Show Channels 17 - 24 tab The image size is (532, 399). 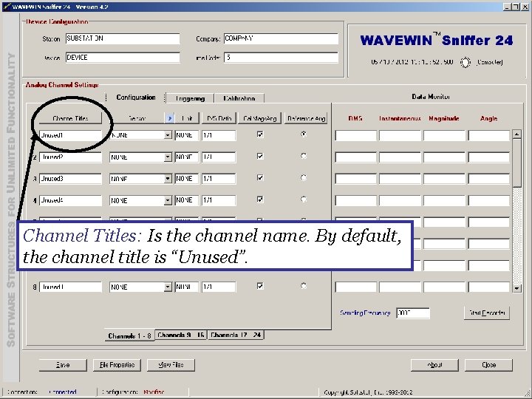click(x=236, y=335)
